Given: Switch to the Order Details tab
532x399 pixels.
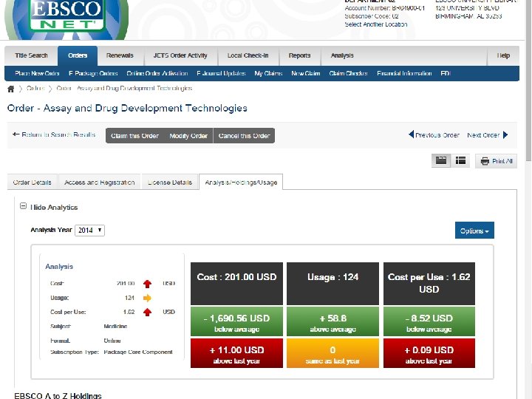Looking at the screenshot, I should pos(33,183).
